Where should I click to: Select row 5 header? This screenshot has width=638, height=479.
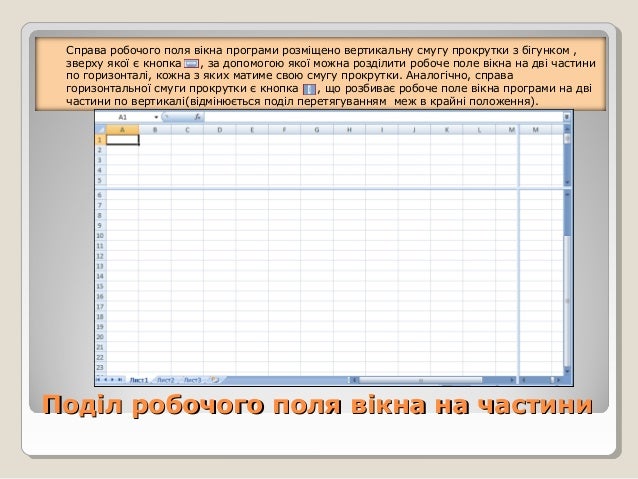(x=101, y=180)
